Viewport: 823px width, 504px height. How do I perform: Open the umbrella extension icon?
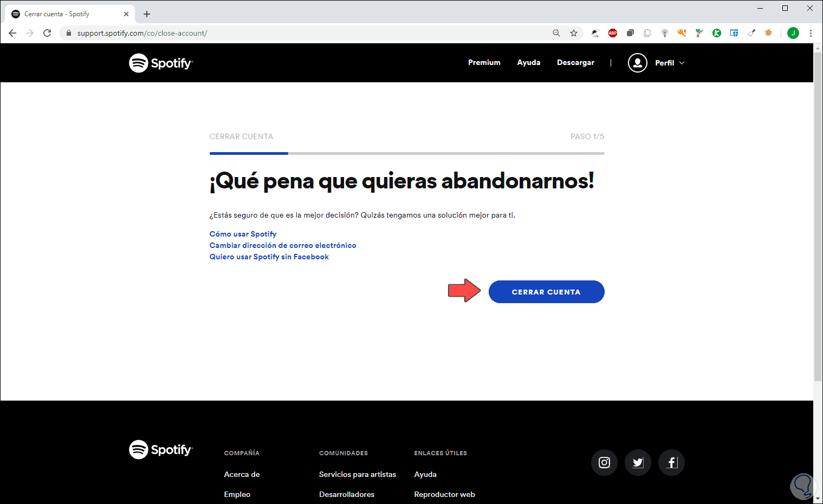[595, 33]
